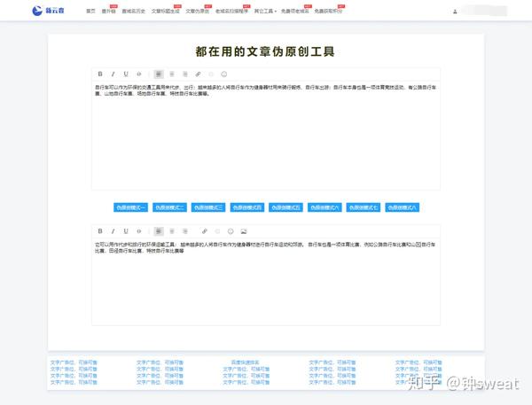This screenshot has width=532, height=405.
Task: Toggle bold in the upper editor toolbar
Action: tap(100, 74)
